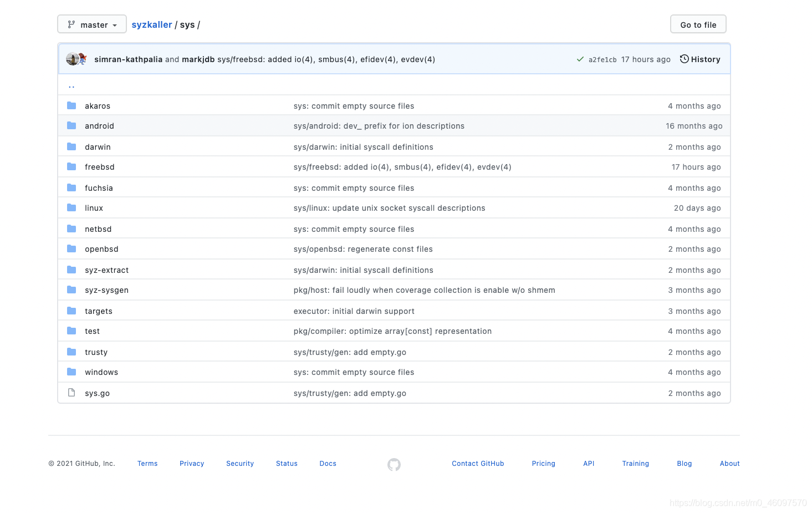This screenshot has height=513, width=812.
Task: Open the About footer link
Action: pos(729,464)
